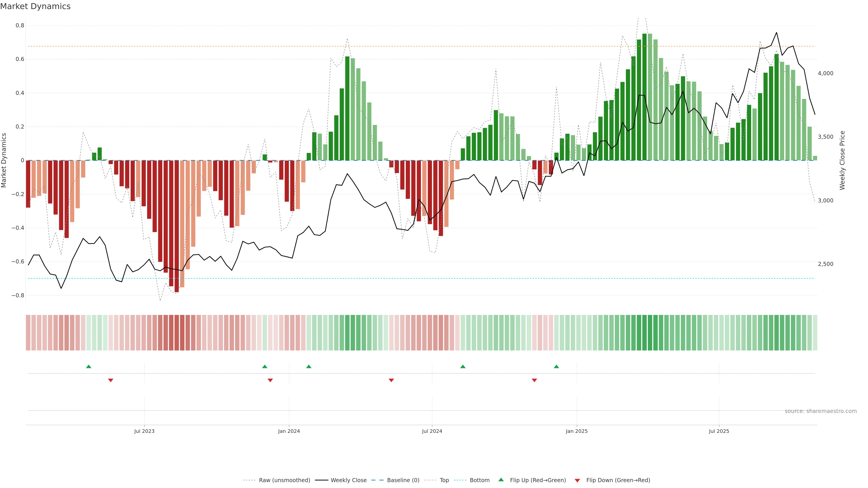
Task: Click the green Flip Up marker just after Jan 2024
Action: [309, 366]
